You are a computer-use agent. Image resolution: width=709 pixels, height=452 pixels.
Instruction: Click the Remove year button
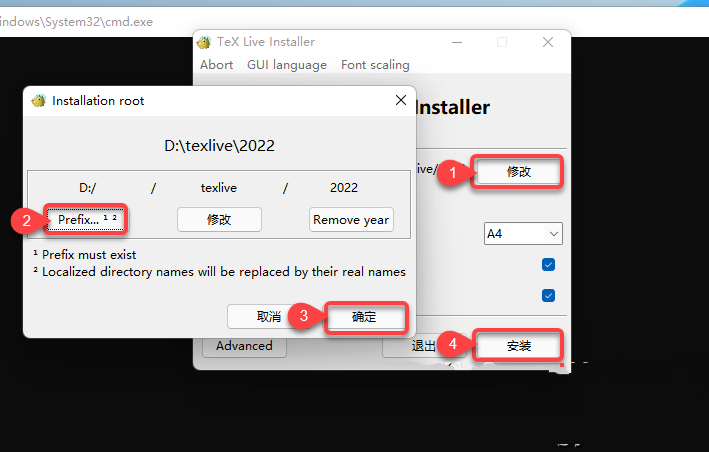351,220
